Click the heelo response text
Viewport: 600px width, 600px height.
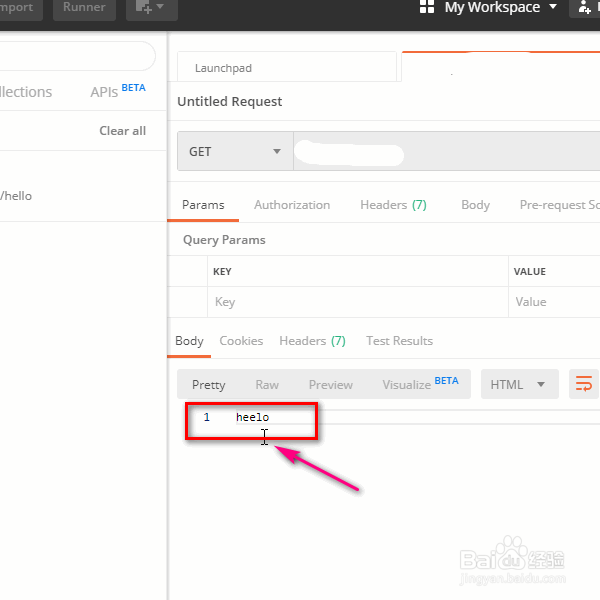(253, 417)
